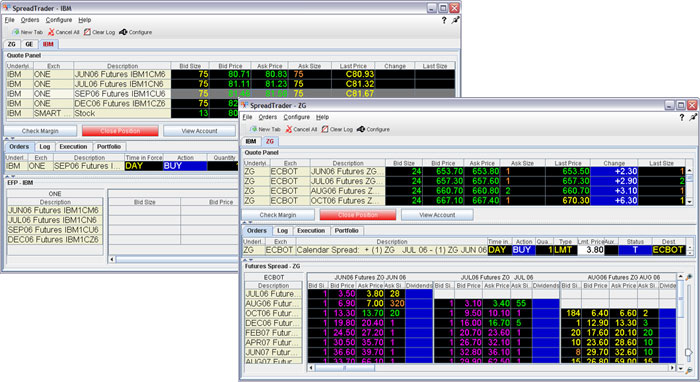Click Check Margin button in IBM window
700x382 pixels.
click(40, 131)
